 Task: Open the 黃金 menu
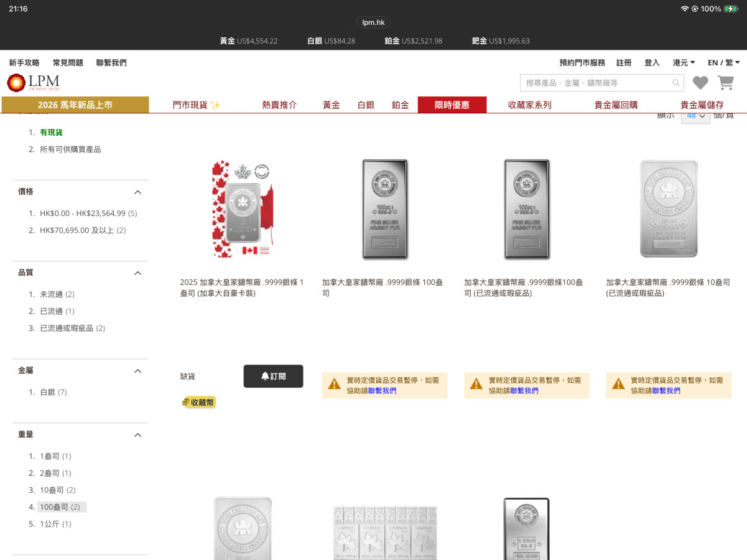331,105
